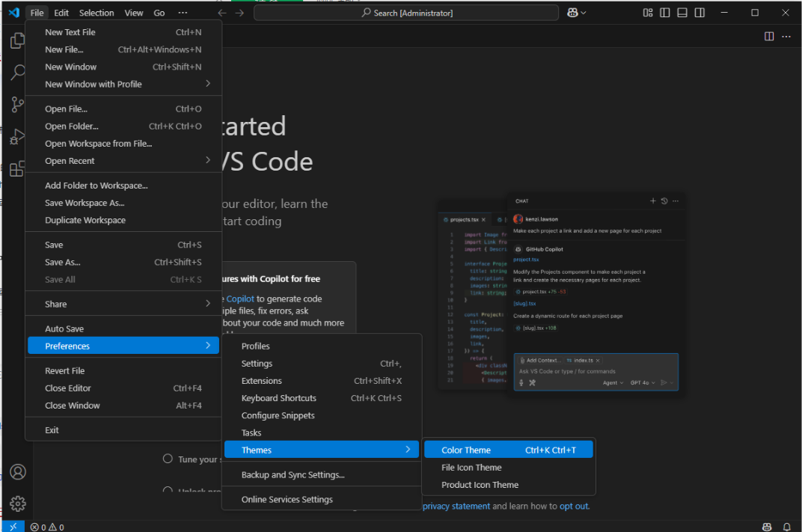Viewport: 802px width, 532px height.
Task: Open the Search view in activity bar
Action: (x=17, y=72)
